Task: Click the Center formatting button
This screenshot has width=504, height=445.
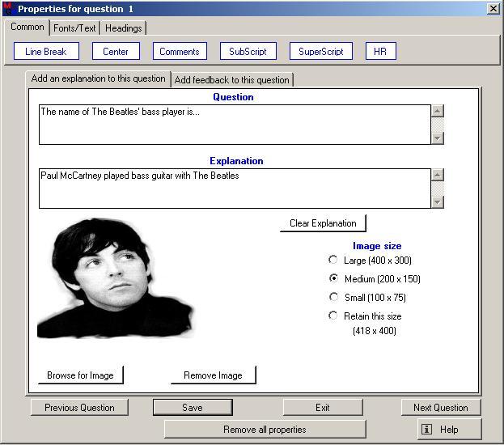Action: point(116,52)
